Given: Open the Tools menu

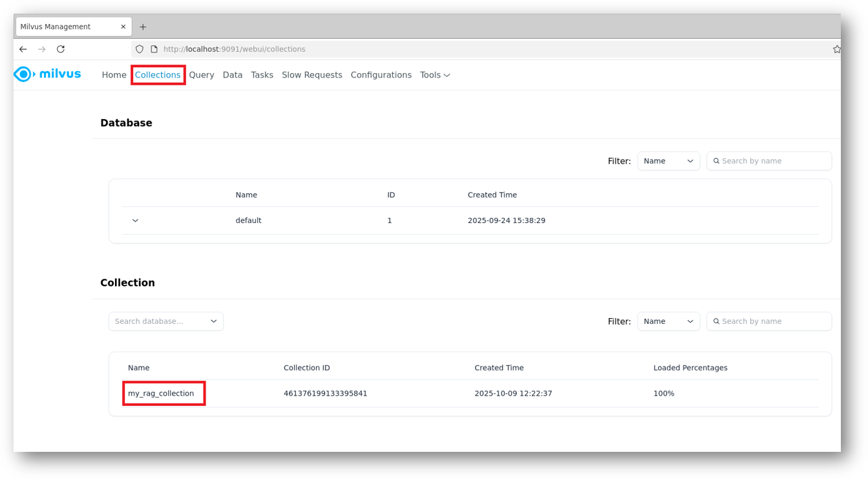Looking at the screenshot, I should (435, 75).
